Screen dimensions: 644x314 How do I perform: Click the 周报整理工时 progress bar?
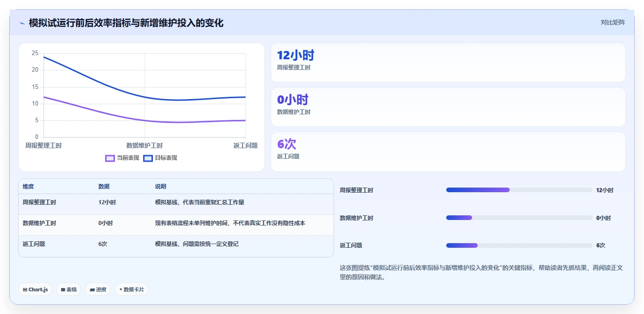pyautogui.click(x=519, y=190)
